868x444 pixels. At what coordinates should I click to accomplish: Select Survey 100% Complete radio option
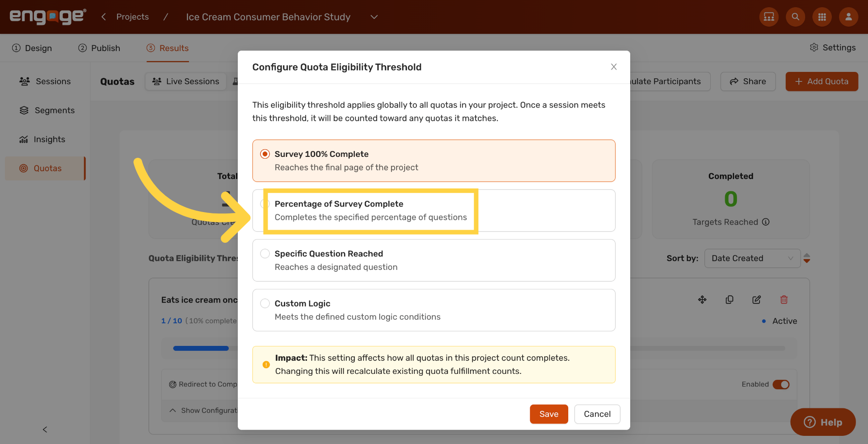pyautogui.click(x=265, y=154)
